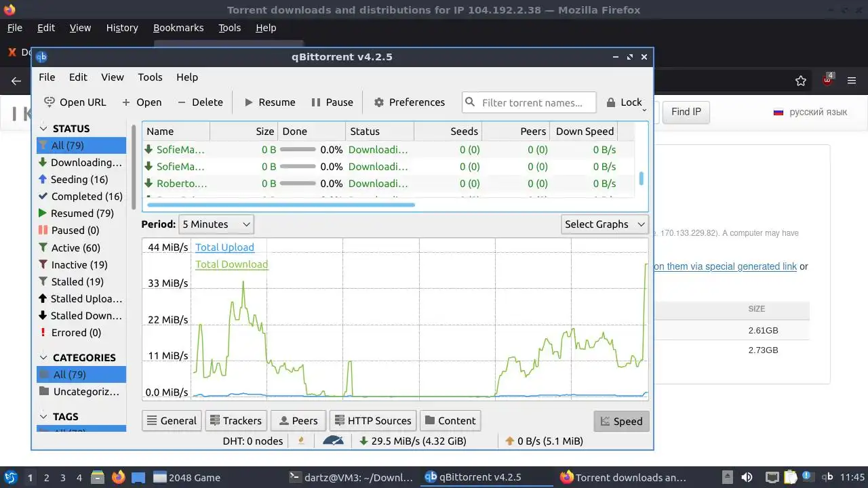Click the Open torrent plus icon
Screen dimensions: 868x488
click(x=126, y=102)
